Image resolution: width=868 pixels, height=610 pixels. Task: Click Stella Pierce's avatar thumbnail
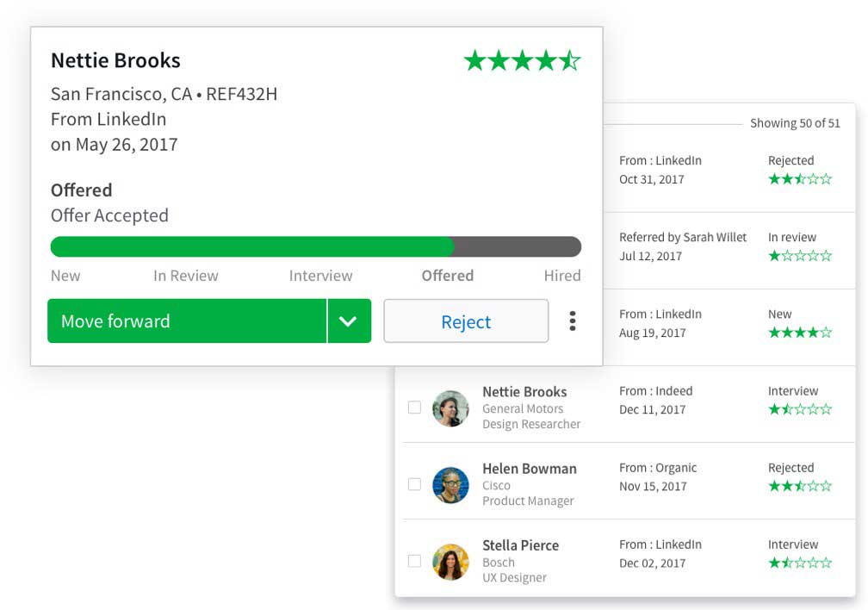(450, 562)
